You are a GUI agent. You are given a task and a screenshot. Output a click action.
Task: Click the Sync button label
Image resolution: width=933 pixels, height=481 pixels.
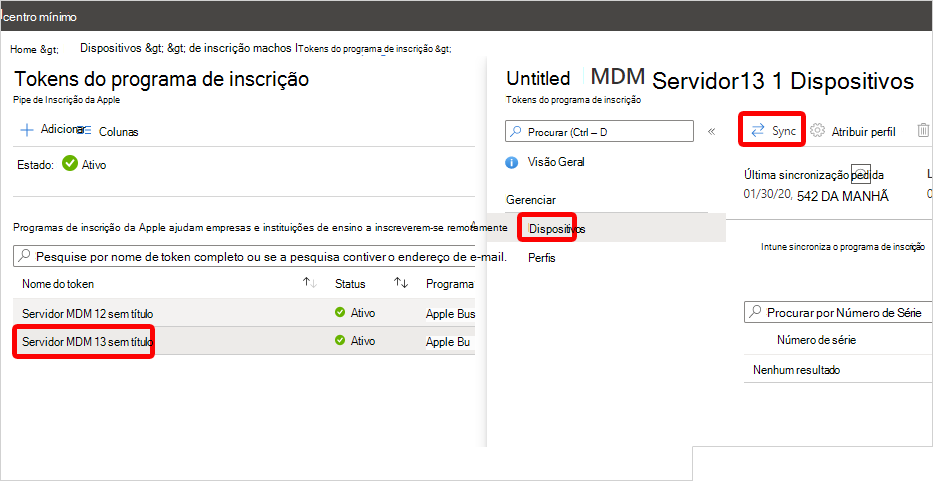tap(784, 132)
